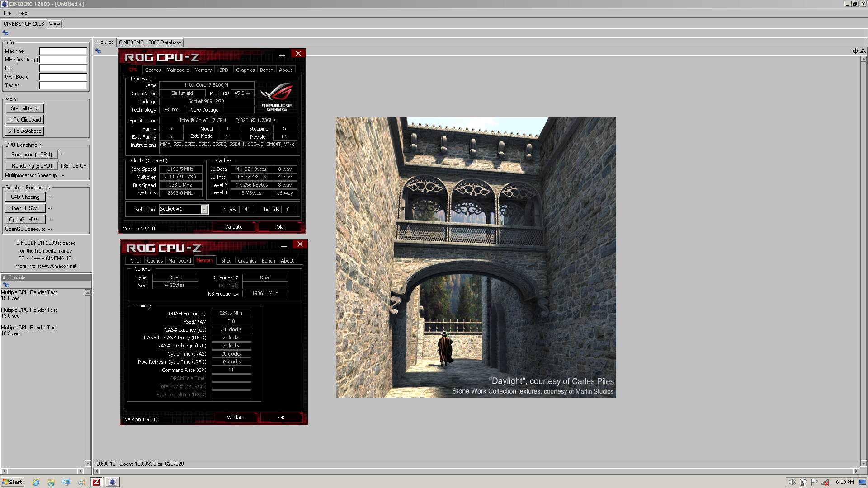The image size is (868, 488).
Task: Click the Show Desktop button at taskbar end
Action: tap(863, 482)
